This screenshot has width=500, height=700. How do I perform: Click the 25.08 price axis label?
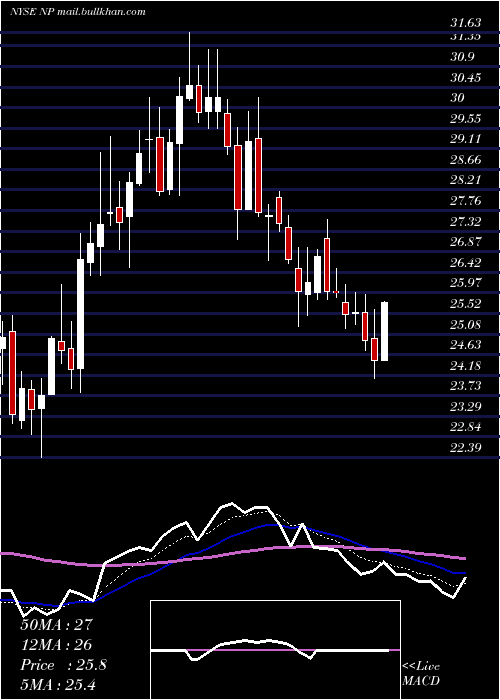point(466,324)
